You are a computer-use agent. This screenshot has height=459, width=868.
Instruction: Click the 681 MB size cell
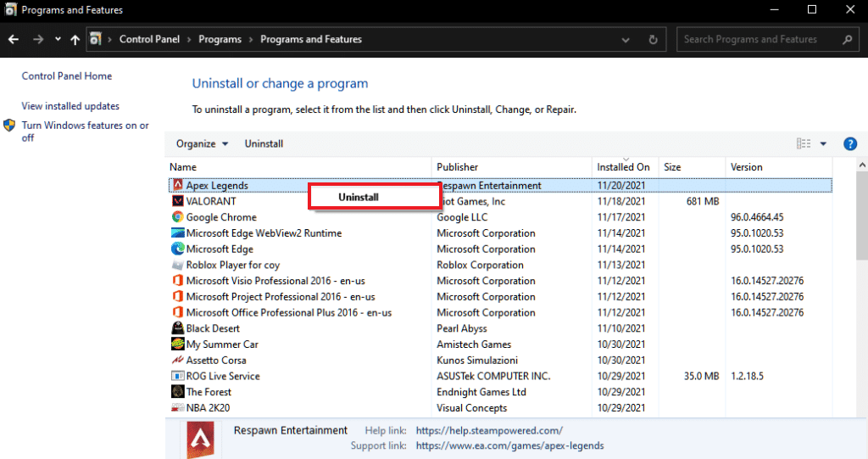pyautogui.click(x=703, y=201)
